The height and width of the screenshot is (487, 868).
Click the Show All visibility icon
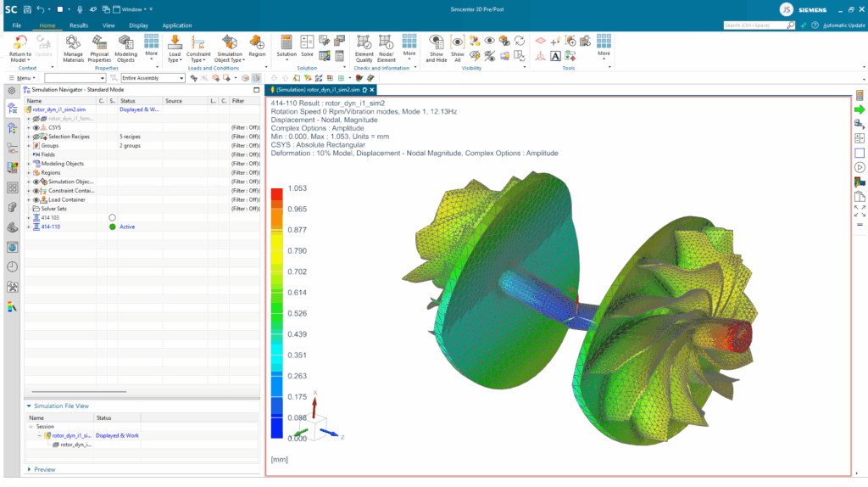(x=458, y=42)
